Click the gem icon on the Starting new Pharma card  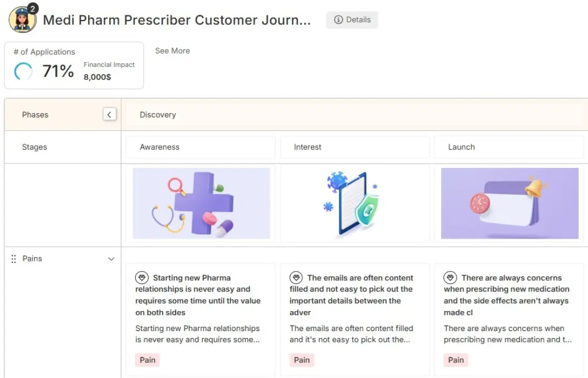point(142,277)
